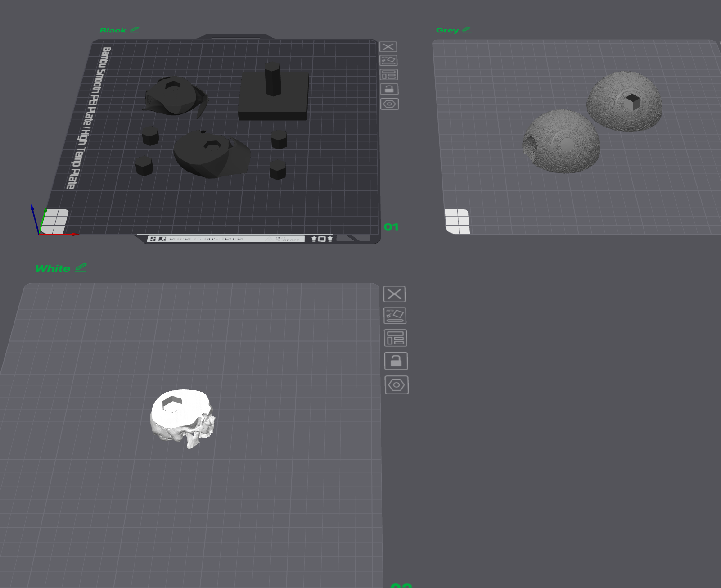Click auto-orient icon beside the White plate
This screenshot has height=588, width=721.
tap(395, 316)
